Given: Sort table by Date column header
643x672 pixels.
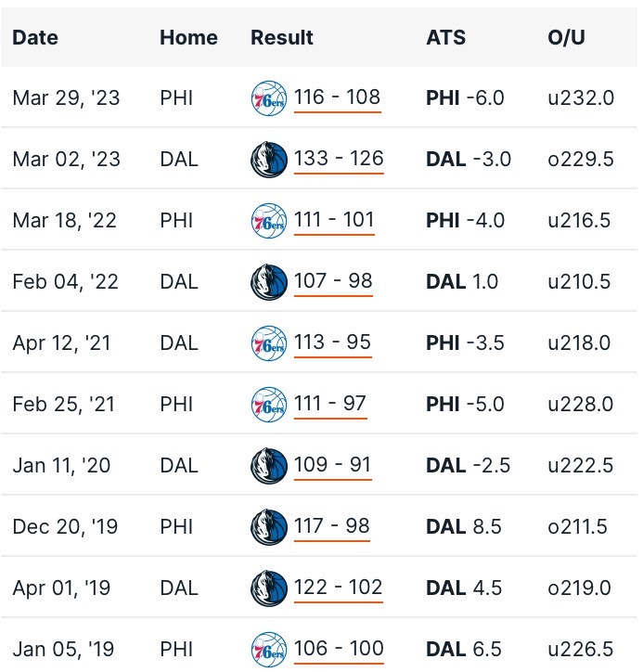Looking at the screenshot, I should click(x=35, y=38).
